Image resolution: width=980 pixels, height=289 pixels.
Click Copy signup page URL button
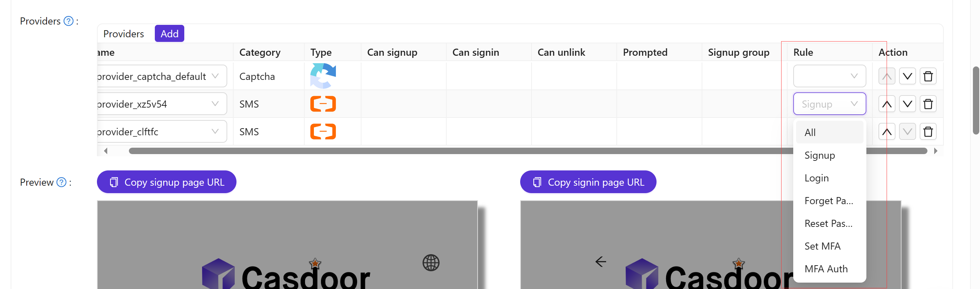click(167, 182)
